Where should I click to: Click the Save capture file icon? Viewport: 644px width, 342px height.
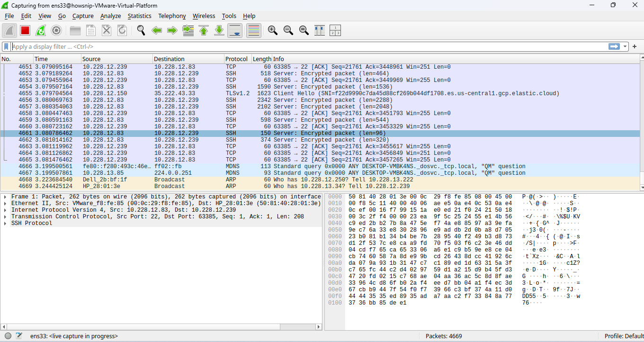[x=91, y=31]
